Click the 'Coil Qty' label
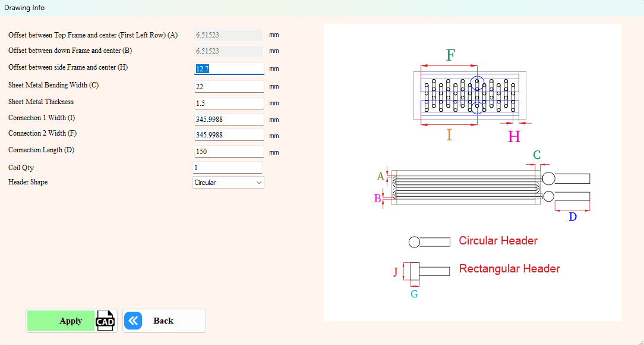644x345 pixels. tap(21, 168)
